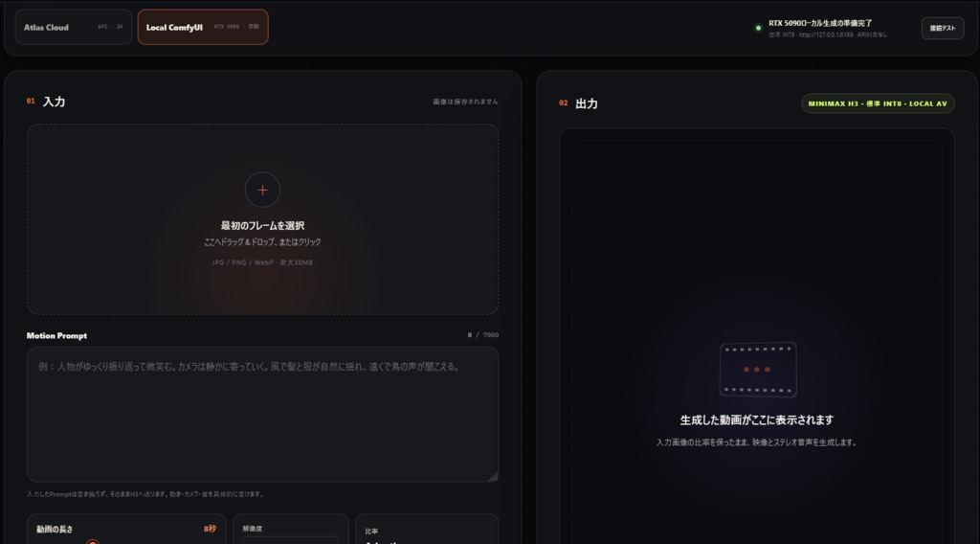Click the film strip placeholder icon
This screenshot has height=544, width=980.
coord(758,369)
